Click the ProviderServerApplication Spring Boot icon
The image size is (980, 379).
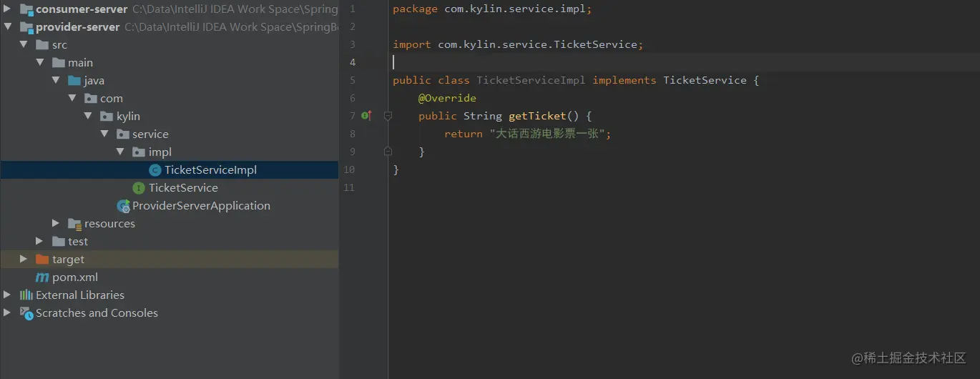click(x=123, y=206)
